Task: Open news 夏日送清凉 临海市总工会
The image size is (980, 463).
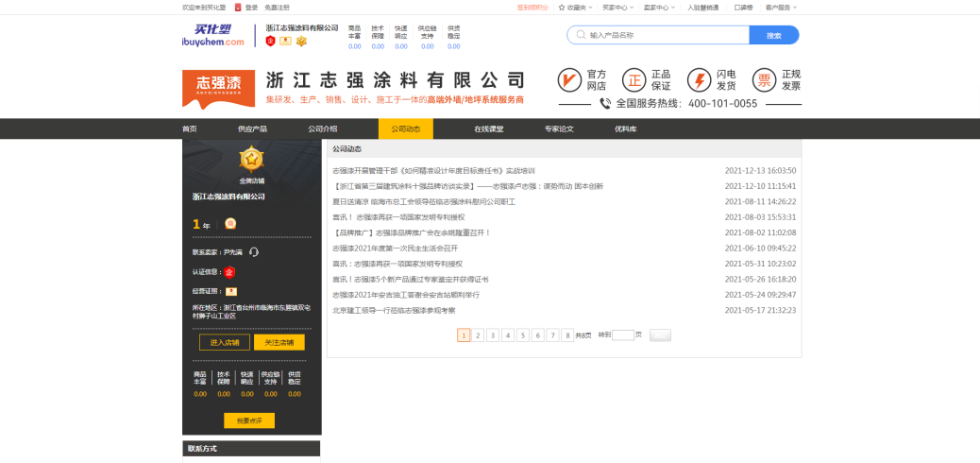Action: click(x=424, y=201)
